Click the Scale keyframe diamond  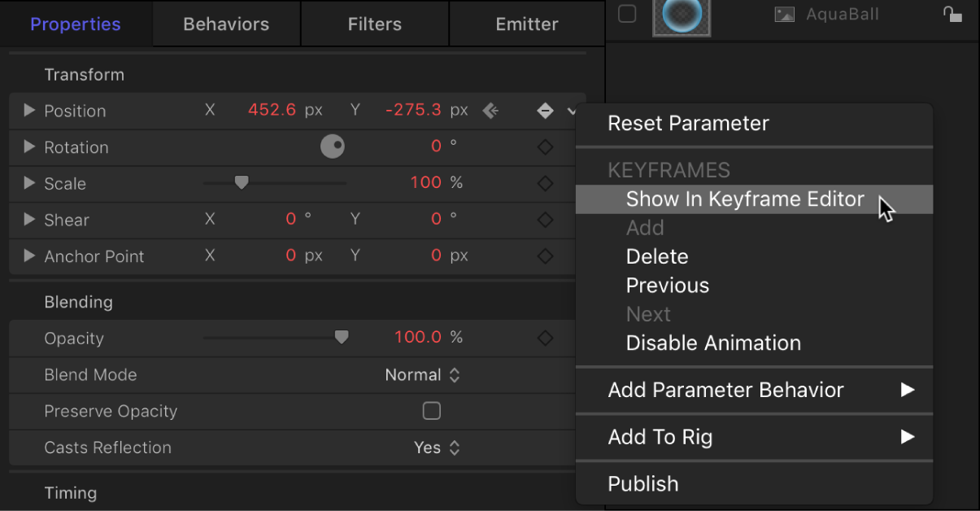(x=545, y=183)
